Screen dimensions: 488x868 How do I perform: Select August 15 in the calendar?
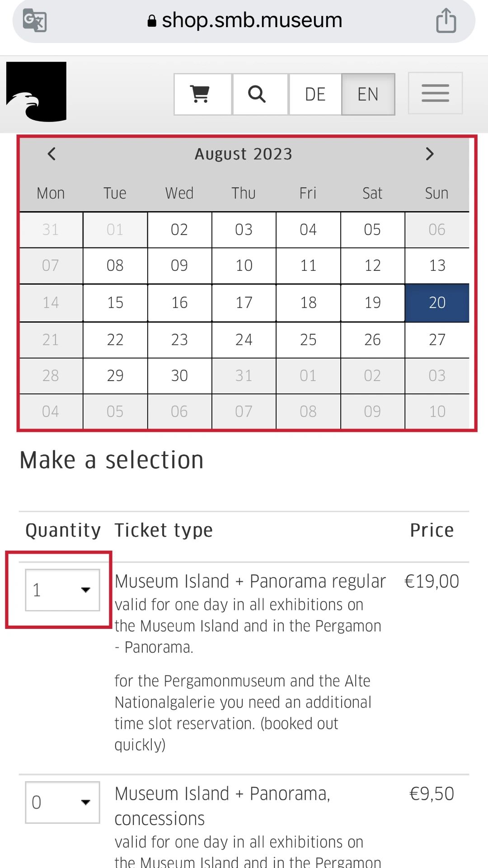click(x=115, y=303)
